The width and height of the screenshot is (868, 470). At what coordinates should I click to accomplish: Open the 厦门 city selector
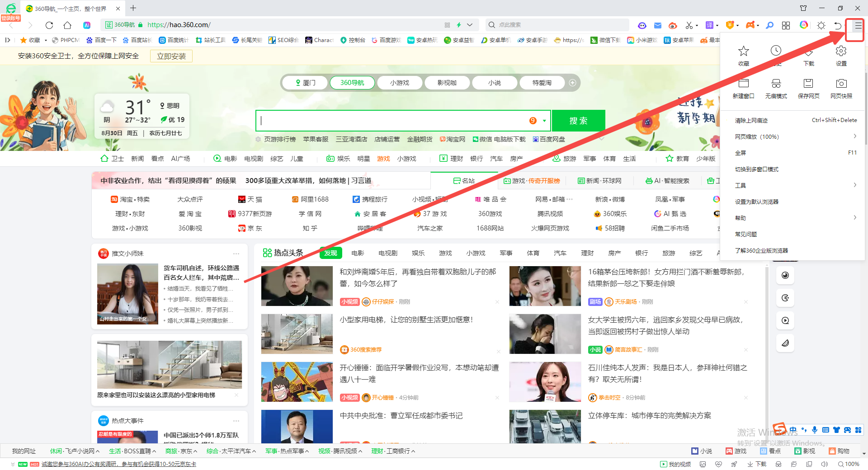306,83
